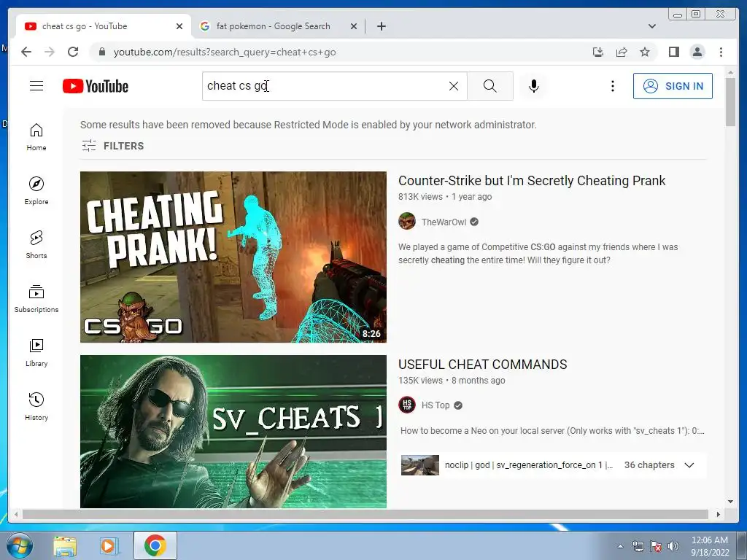Click the SIGN IN button
747x560 pixels.
click(673, 86)
